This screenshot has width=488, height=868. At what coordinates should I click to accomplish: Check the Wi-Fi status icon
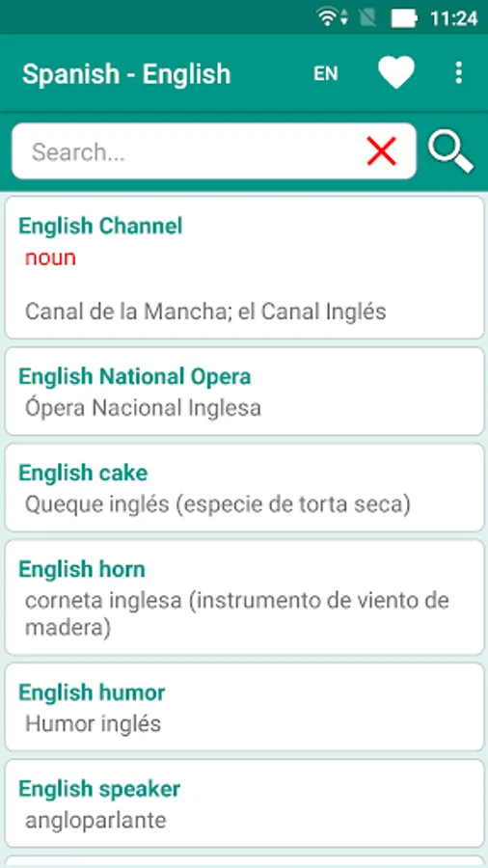[x=328, y=16]
